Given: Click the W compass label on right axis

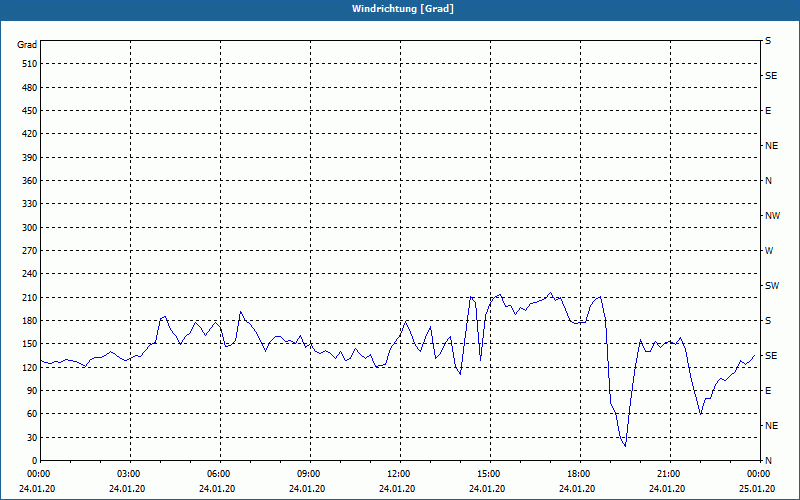Looking at the screenshot, I should tap(769, 251).
